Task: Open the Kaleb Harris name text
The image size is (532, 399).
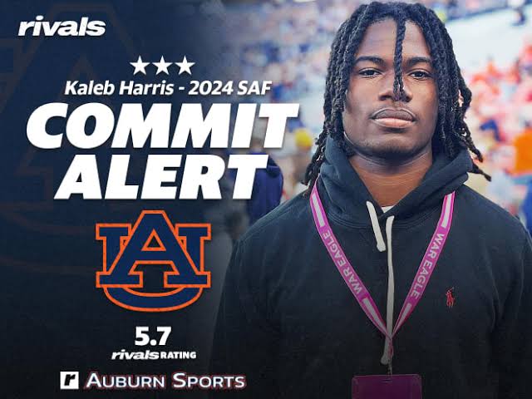Action: click(x=118, y=88)
